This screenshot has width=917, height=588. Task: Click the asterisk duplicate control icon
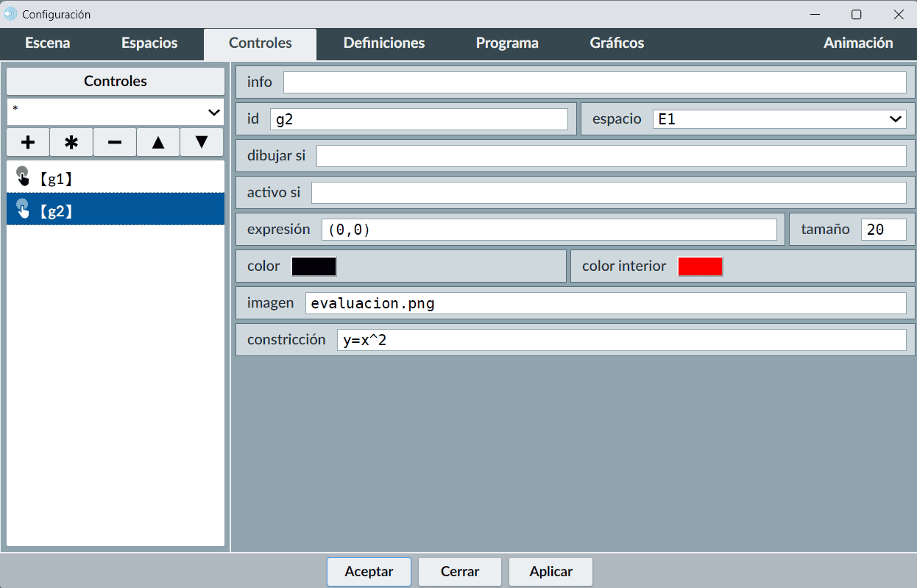coord(71,142)
